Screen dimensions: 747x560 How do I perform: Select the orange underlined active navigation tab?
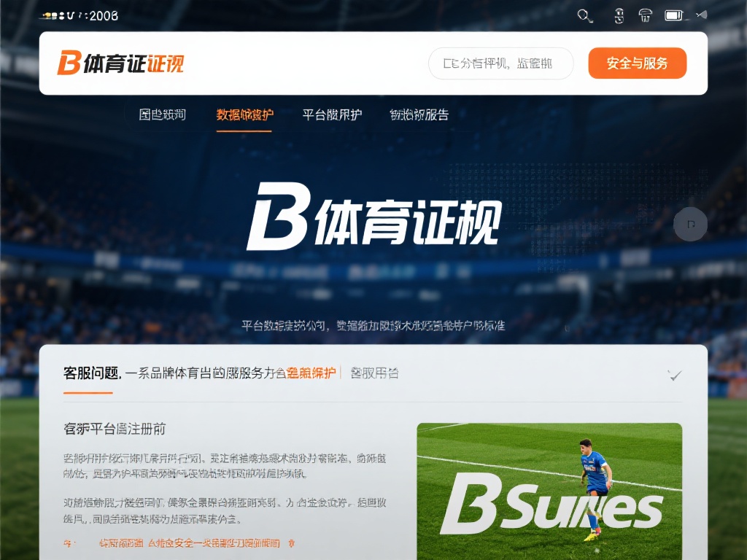[244, 114]
